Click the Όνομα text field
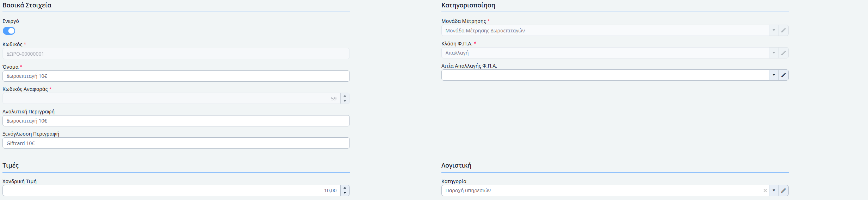The height and width of the screenshot is (200, 868). click(x=176, y=76)
